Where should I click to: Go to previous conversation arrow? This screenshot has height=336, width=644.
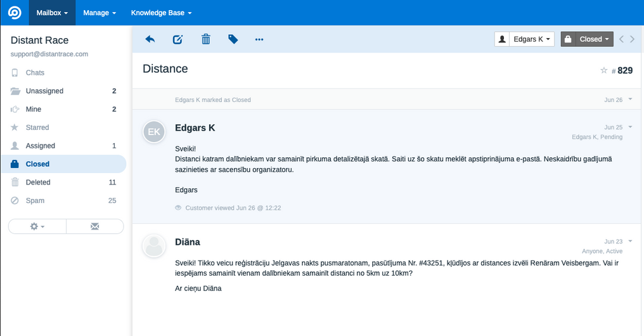pos(621,39)
